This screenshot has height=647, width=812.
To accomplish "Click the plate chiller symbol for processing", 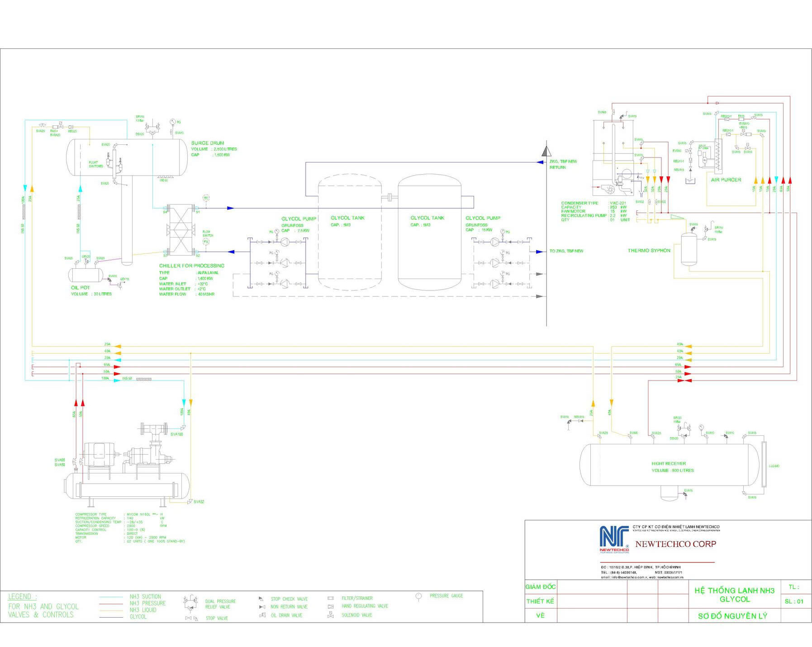I will point(181,231).
